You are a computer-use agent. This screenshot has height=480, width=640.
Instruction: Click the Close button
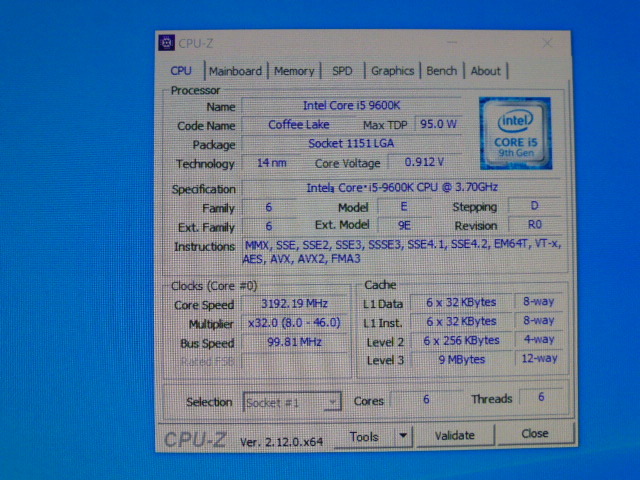pos(535,433)
